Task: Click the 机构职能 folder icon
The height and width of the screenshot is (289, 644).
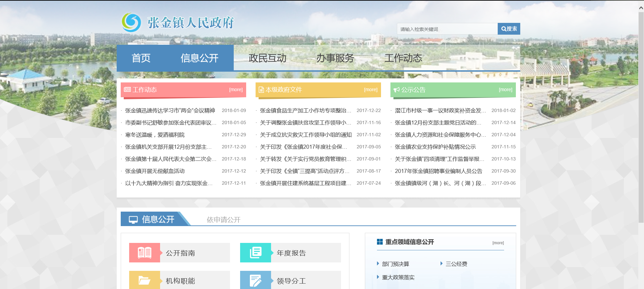Action: [x=145, y=280]
